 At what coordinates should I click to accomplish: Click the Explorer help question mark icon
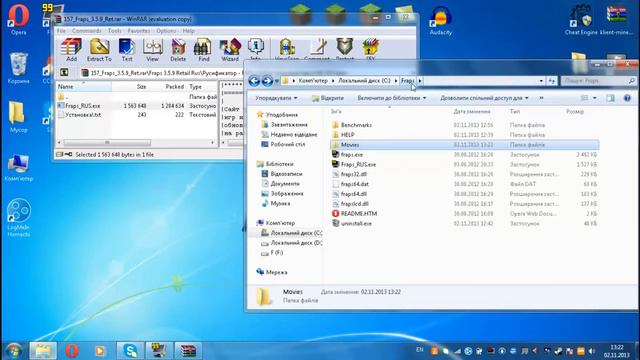627,98
